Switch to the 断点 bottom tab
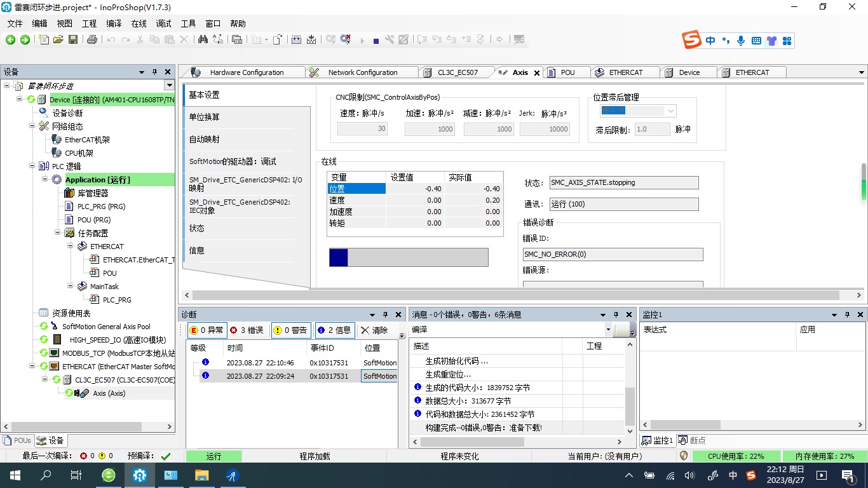 tap(691, 440)
